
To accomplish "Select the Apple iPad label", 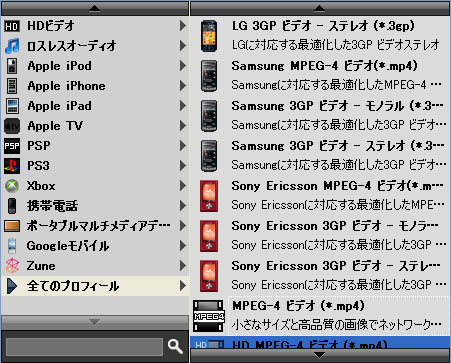I will click(60, 106).
